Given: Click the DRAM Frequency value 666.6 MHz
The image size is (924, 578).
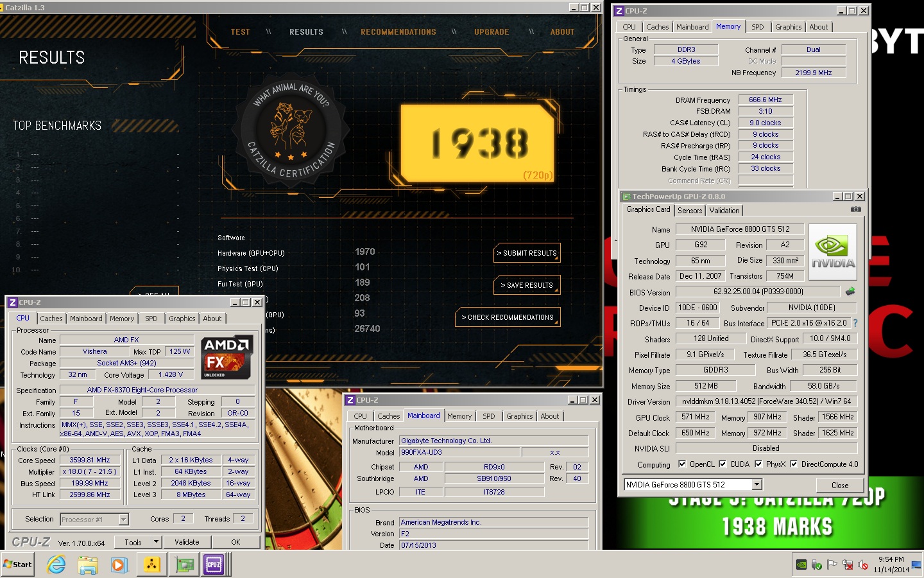Looking at the screenshot, I should [766, 100].
